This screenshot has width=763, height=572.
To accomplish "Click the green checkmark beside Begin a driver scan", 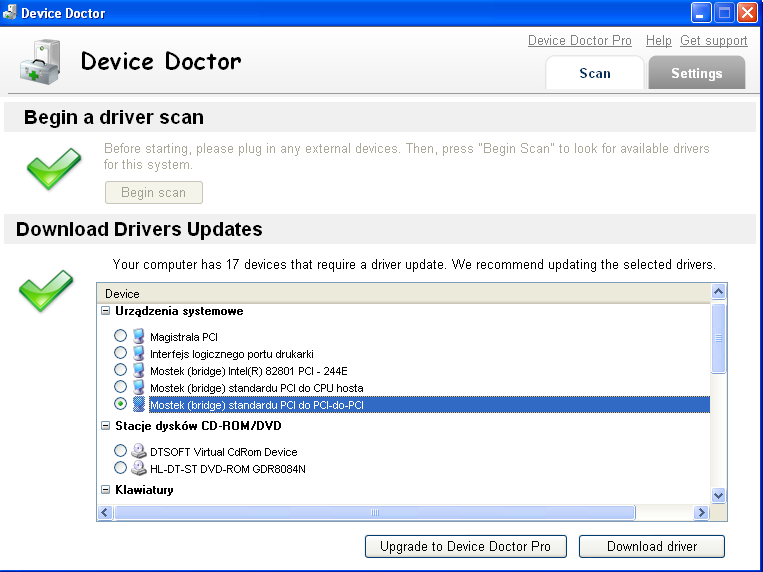I will [x=54, y=168].
